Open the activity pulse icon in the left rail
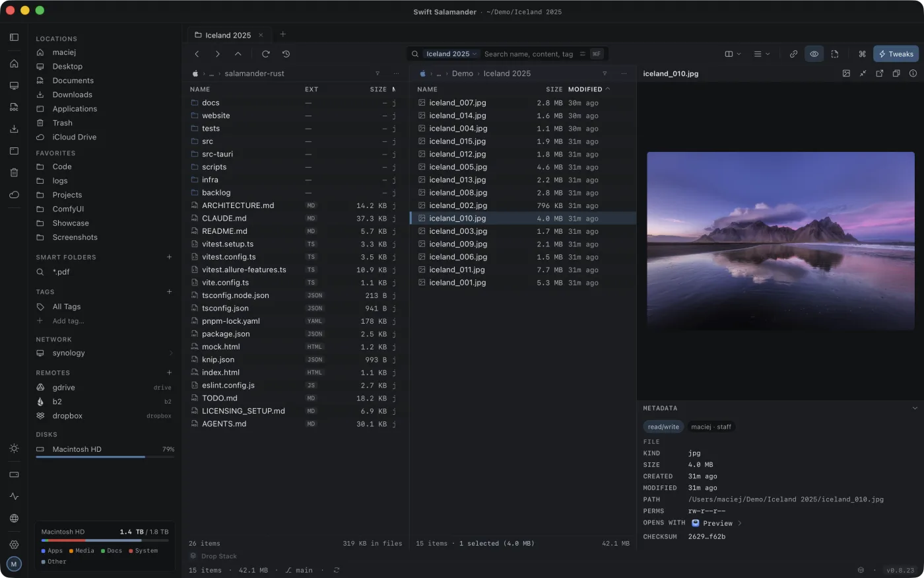Screen dimensions: 924x578 14,496
